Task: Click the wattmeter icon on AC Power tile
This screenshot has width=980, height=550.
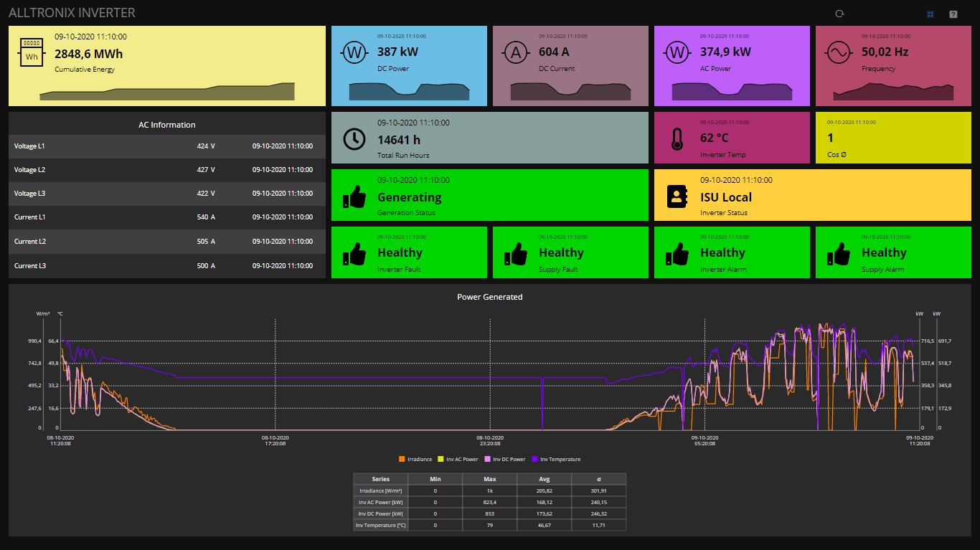Action: coord(677,52)
